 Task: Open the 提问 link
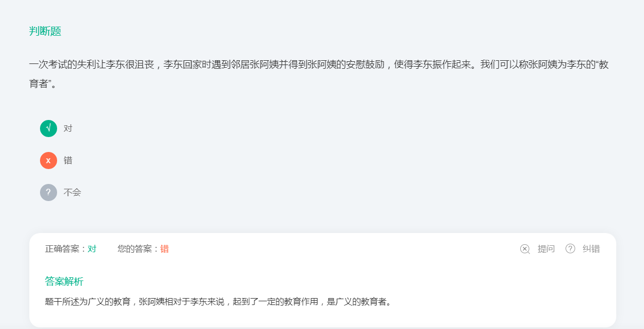[x=546, y=249]
